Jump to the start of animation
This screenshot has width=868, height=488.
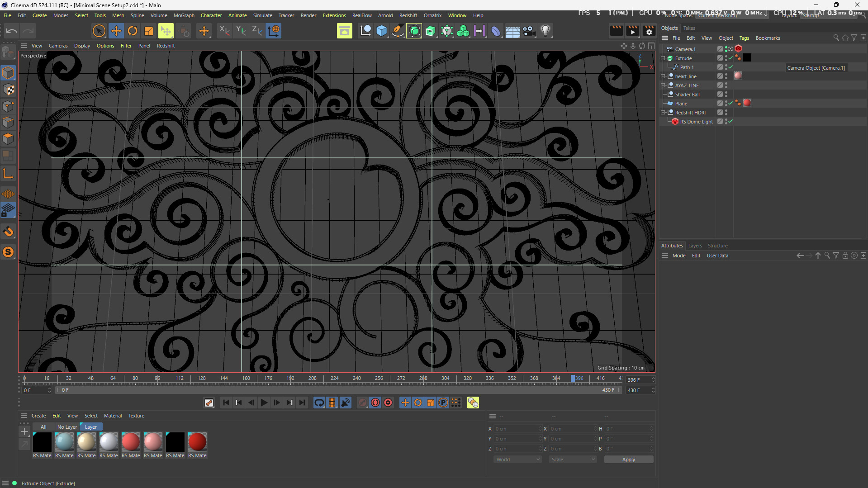pyautogui.click(x=226, y=403)
